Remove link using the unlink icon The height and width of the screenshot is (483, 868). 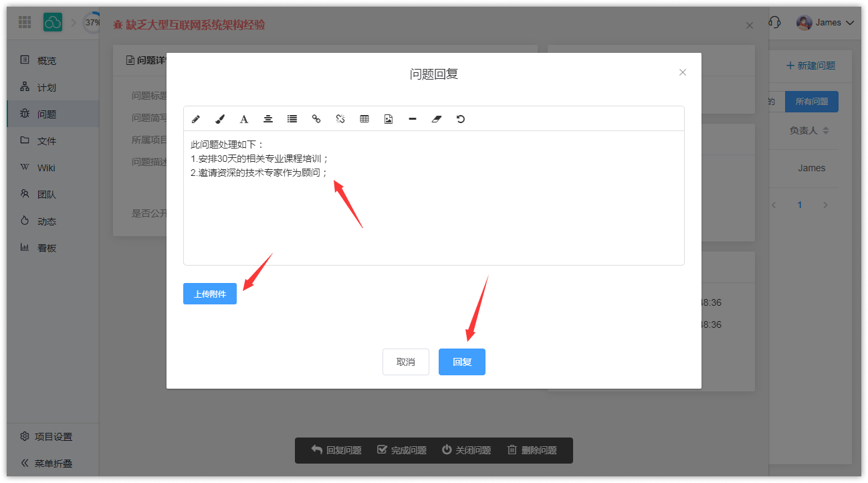340,119
